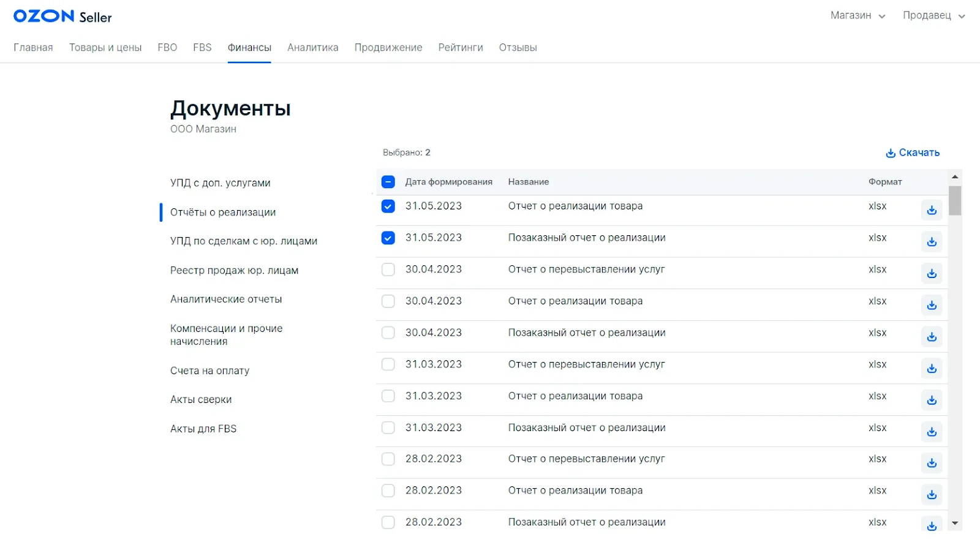Select the Финансы tab
The image size is (980, 542).
(249, 48)
